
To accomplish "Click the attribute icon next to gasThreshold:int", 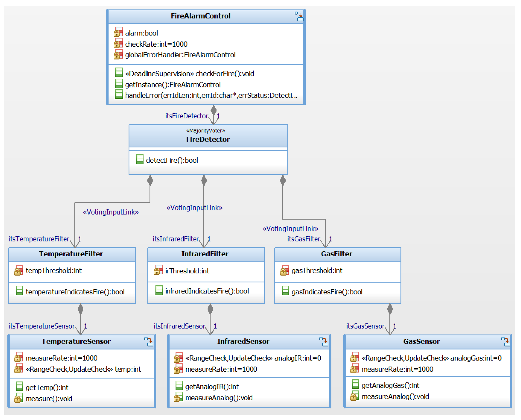I will pos(285,270).
